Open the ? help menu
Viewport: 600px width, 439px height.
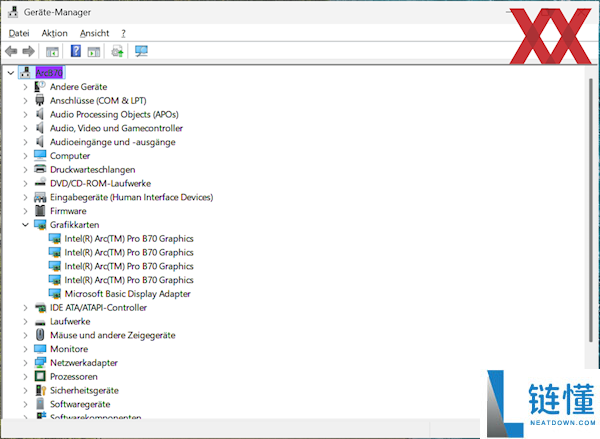(123, 33)
